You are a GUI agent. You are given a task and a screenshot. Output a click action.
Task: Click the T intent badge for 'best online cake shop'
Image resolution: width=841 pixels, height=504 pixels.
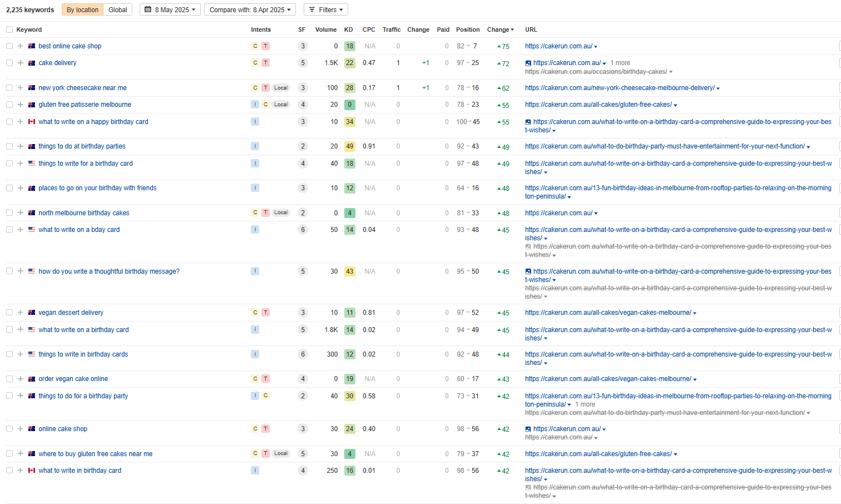coord(266,46)
